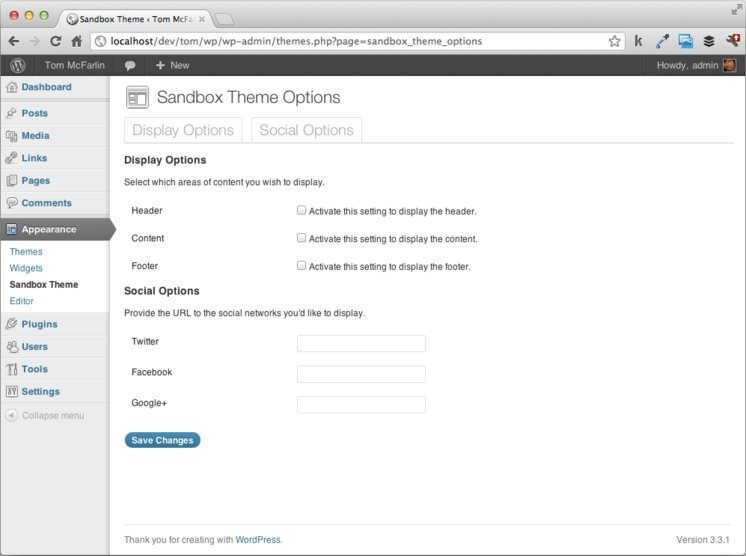The height and width of the screenshot is (556, 746).
Task: Focus the Google+ URL input field
Action: pos(361,405)
